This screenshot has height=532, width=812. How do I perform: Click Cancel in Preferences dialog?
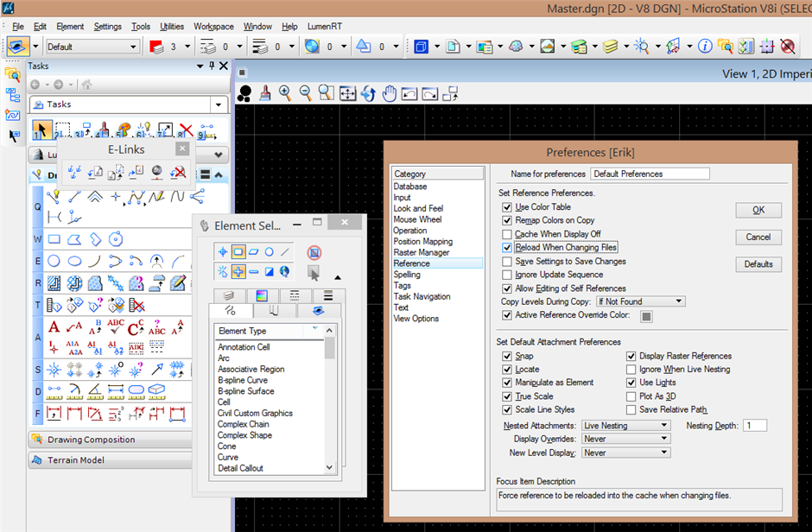758,237
